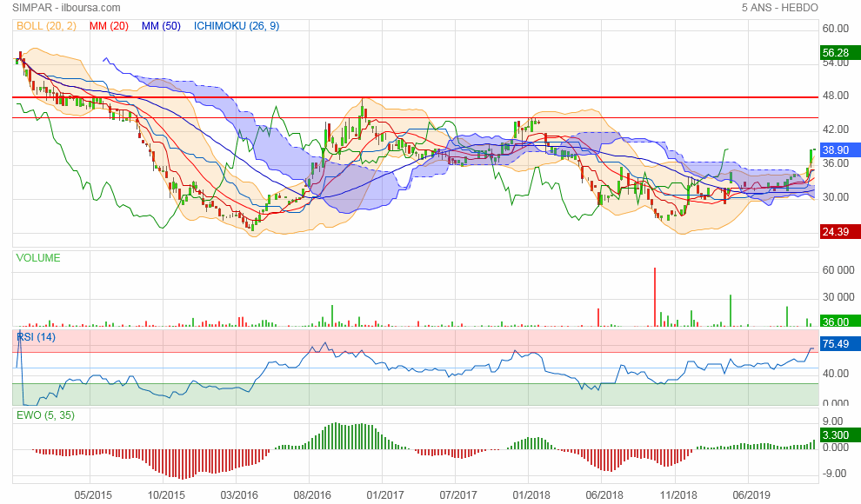Click the blue 75.49 RSI value tag
Image resolution: width=861 pixels, height=504 pixels.
[x=840, y=344]
